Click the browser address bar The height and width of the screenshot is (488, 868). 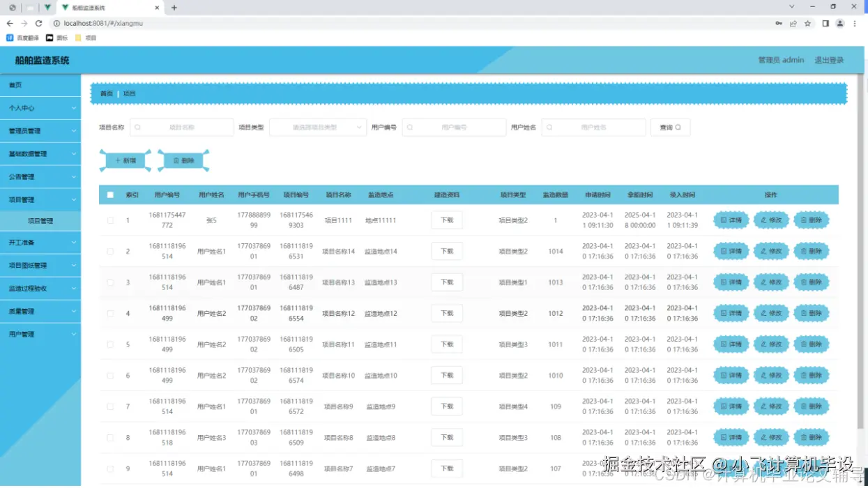pyautogui.click(x=411, y=23)
